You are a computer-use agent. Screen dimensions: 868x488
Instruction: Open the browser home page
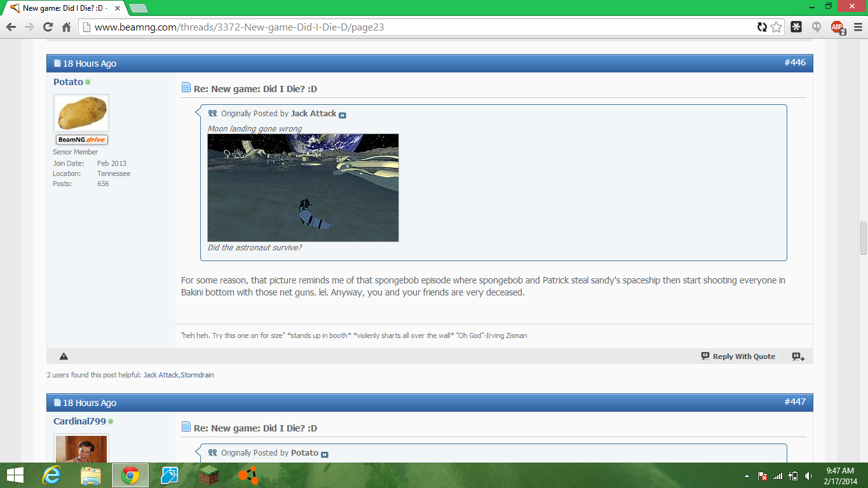[66, 27]
